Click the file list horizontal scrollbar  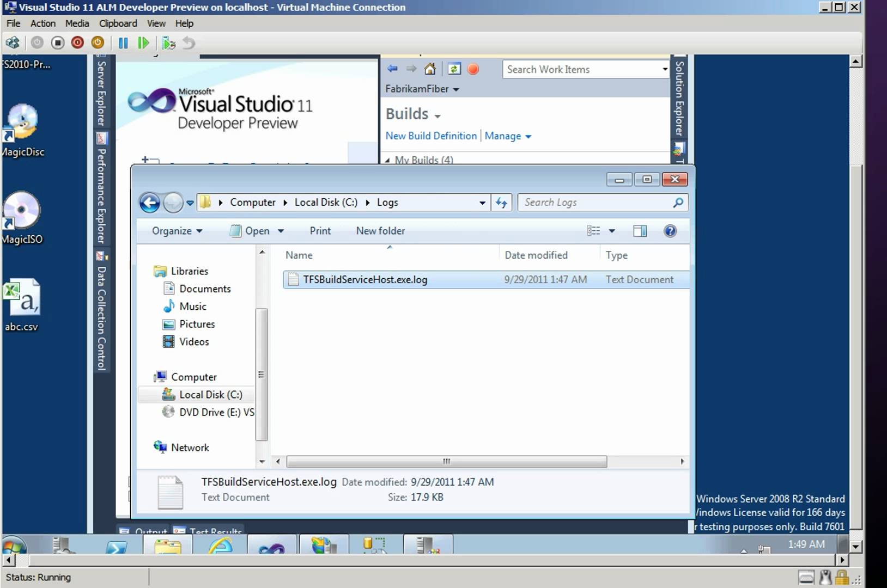click(x=447, y=461)
